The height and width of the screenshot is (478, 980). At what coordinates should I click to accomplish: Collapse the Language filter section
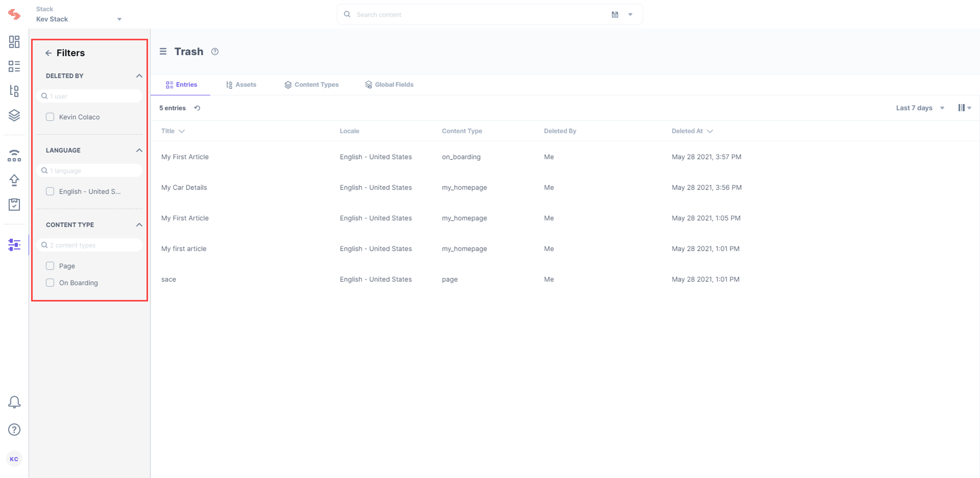click(139, 150)
